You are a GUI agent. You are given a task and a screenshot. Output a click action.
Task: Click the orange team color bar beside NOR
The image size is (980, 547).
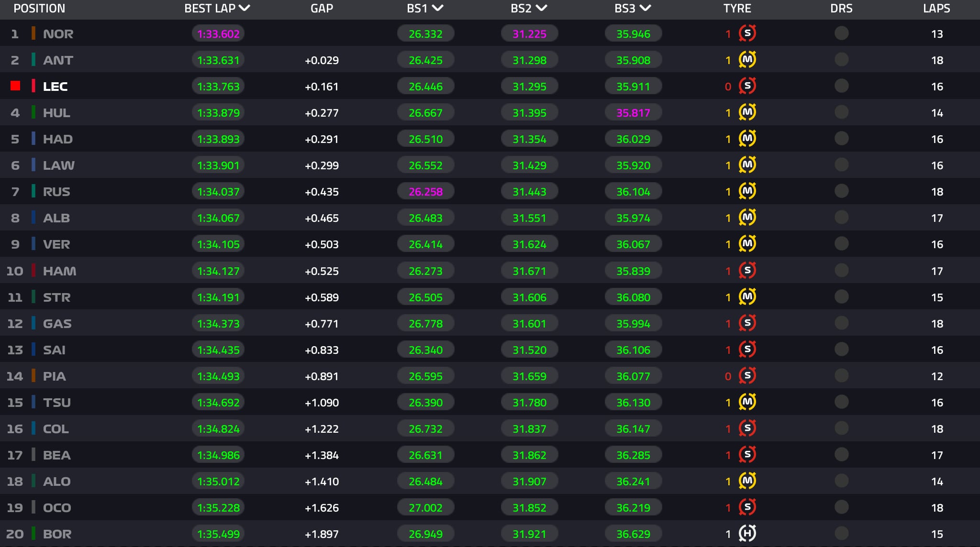(x=33, y=33)
